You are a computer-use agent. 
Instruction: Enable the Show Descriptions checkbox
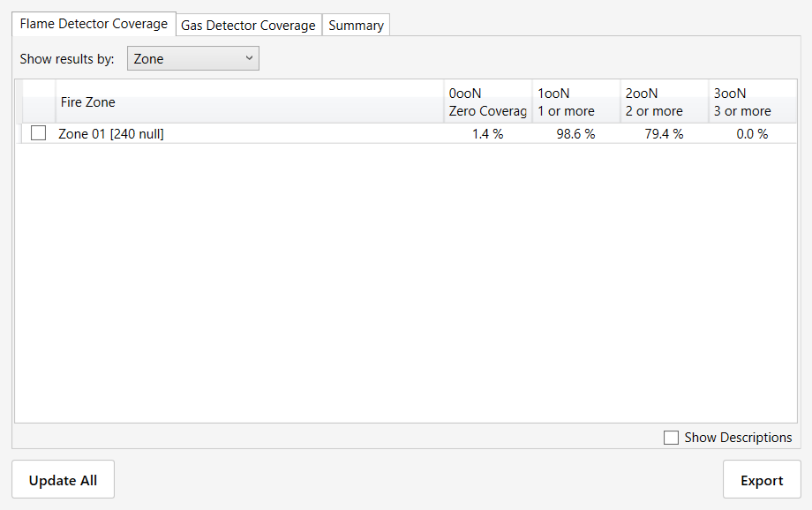pos(671,438)
